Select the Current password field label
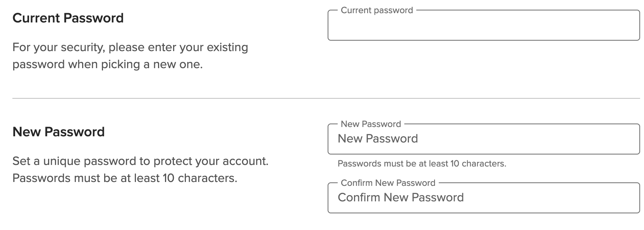 [376, 10]
